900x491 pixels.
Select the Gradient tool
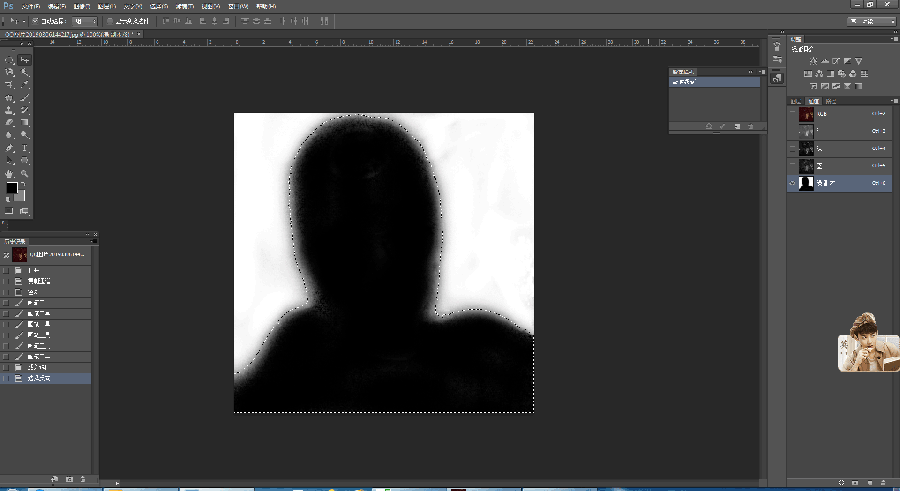click(25, 123)
